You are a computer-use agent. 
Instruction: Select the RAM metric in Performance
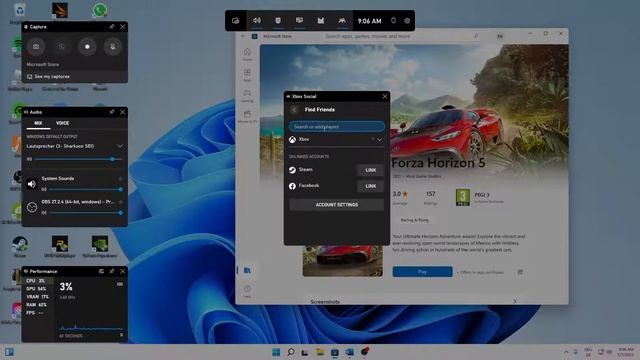[37, 304]
